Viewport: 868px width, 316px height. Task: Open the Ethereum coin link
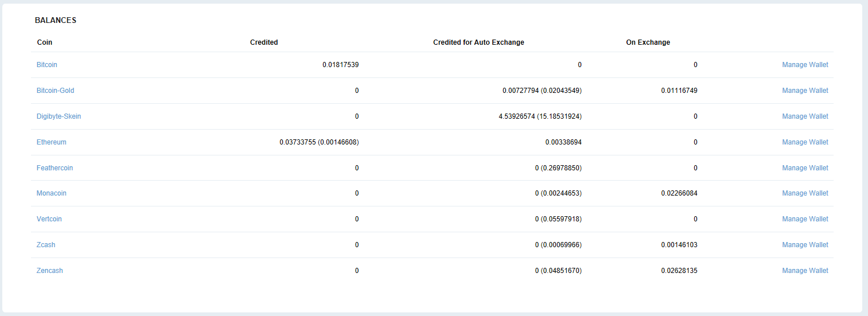point(52,142)
